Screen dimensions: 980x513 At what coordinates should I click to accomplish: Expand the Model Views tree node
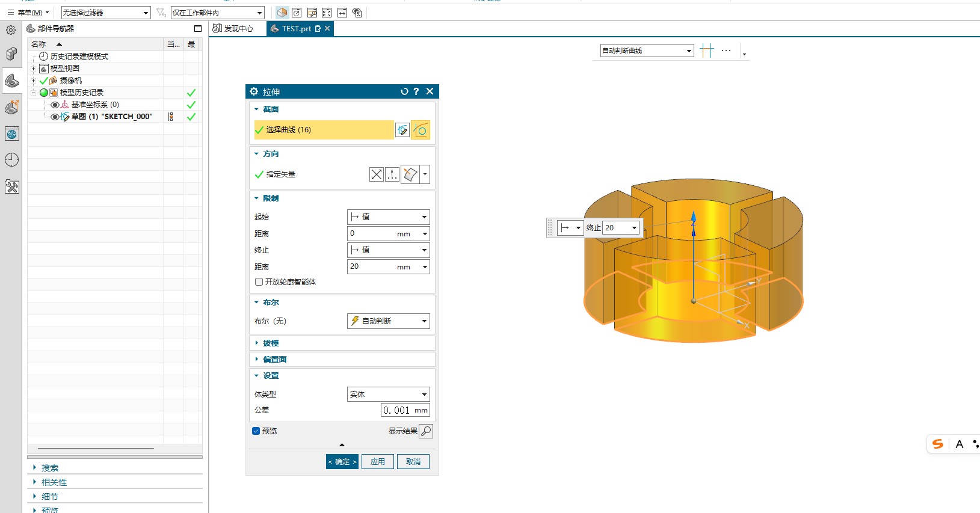(33, 69)
